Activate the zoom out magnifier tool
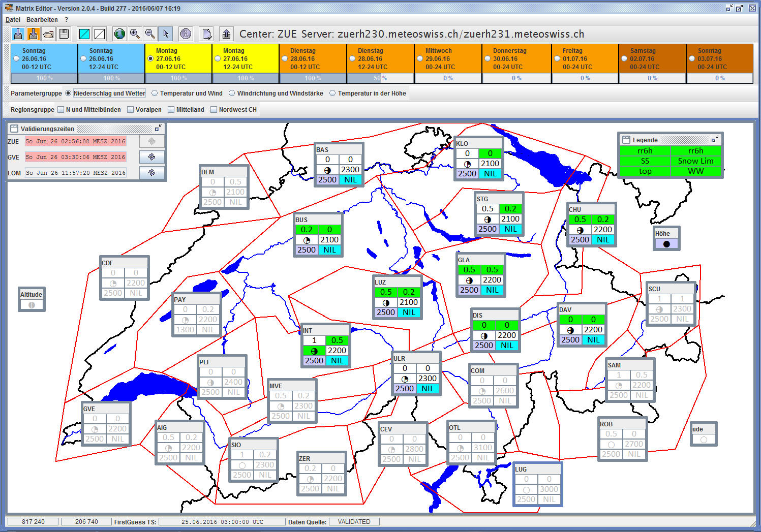This screenshot has height=532, width=761. tap(150, 34)
